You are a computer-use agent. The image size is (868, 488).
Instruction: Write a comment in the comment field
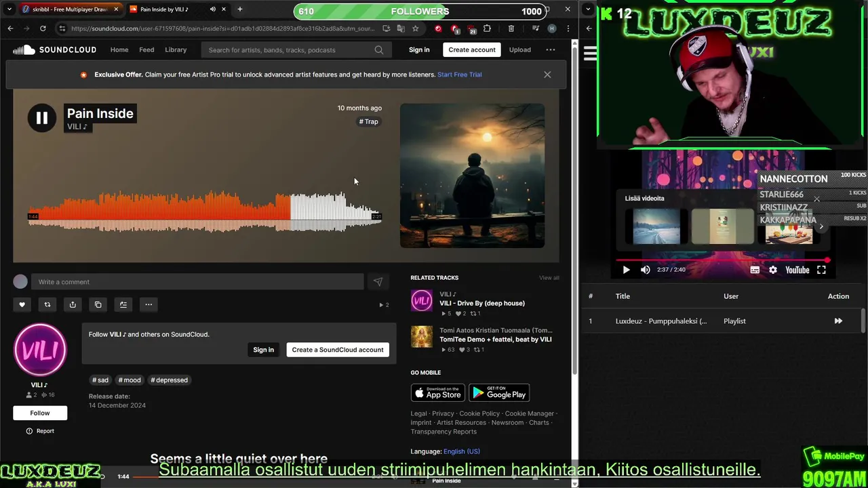click(198, 282)
